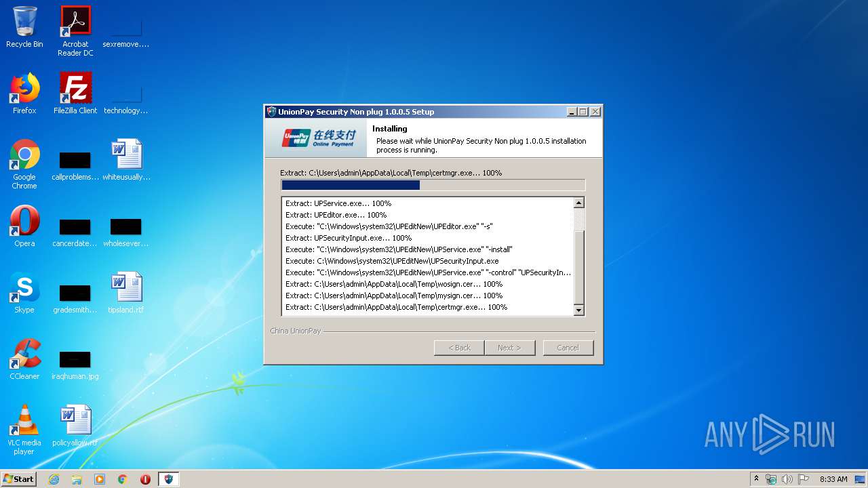Cancel the UnionPay installation
The height and width of the screenshot is (488, 868).
568,348
